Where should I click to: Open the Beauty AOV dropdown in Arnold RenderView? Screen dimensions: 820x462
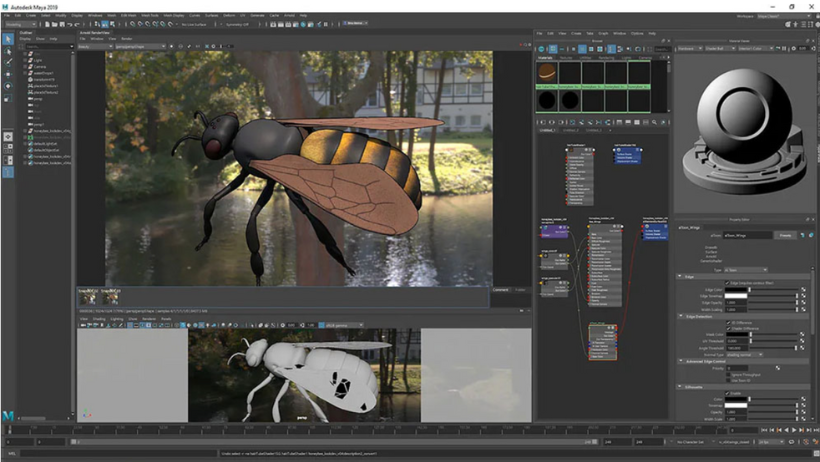[x=95, y=47]
